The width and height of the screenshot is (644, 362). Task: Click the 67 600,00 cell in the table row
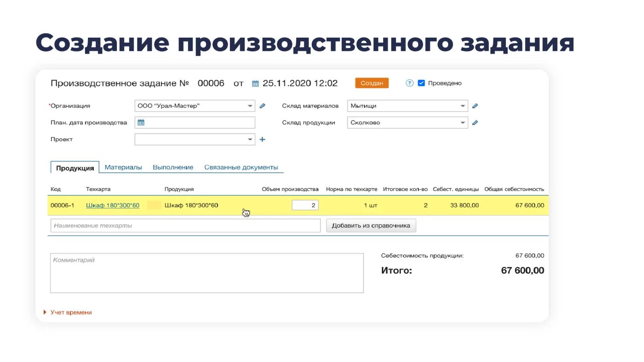point(530,205)
